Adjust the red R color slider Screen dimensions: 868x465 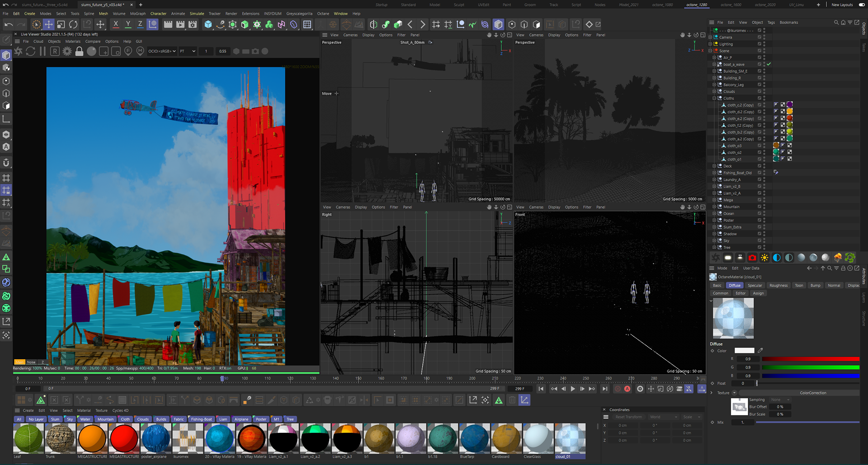pyautogui.click(x=811, y=359)
